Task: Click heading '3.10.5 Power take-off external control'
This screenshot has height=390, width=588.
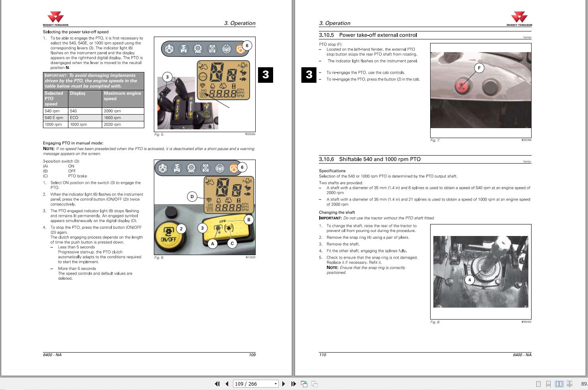Action: (368, 35)
